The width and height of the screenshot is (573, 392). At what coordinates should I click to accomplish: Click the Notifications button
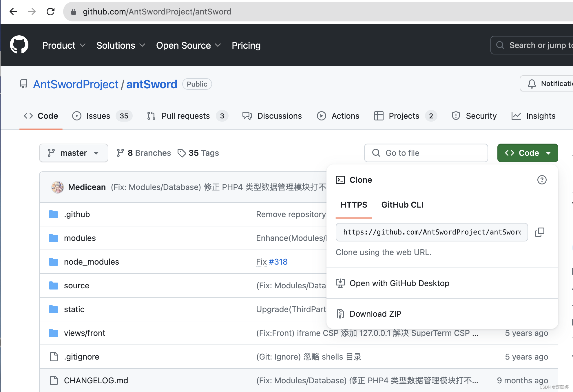tap(546, 84)
